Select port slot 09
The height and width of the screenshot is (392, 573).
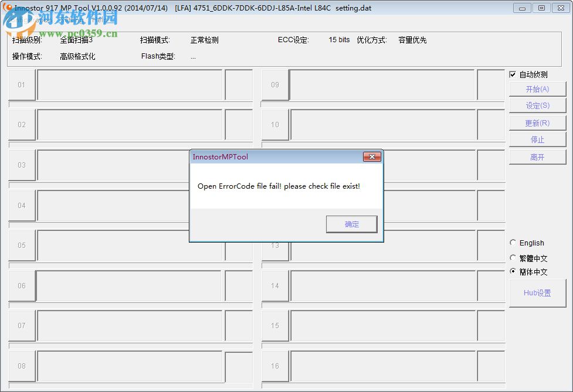pos(275,85)
